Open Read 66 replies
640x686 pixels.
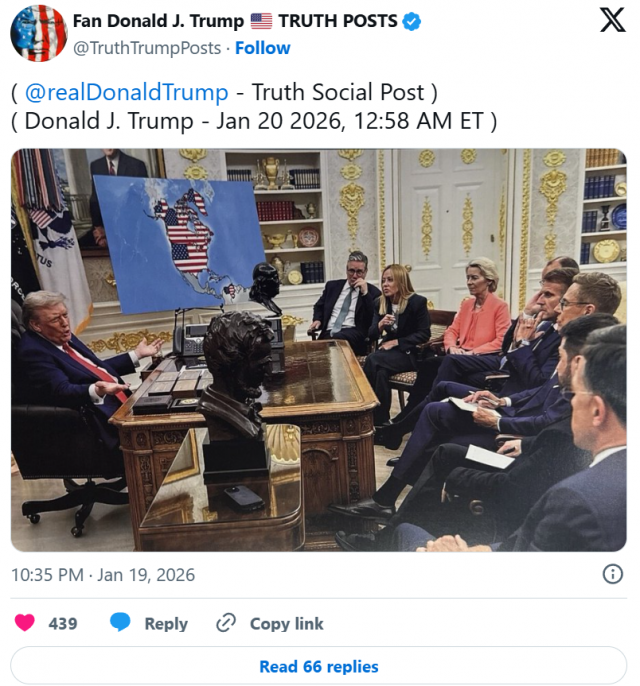point(318,666)
